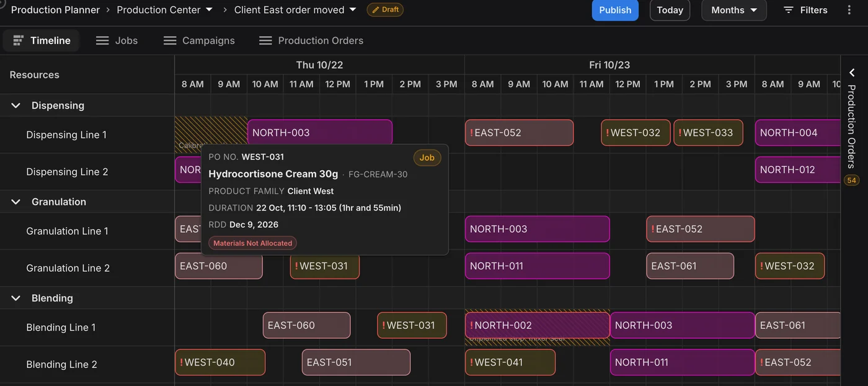This screenshot has width=868, height=386.
Task: Open the Client East order moved dropdown
Action: coord(295,10)
